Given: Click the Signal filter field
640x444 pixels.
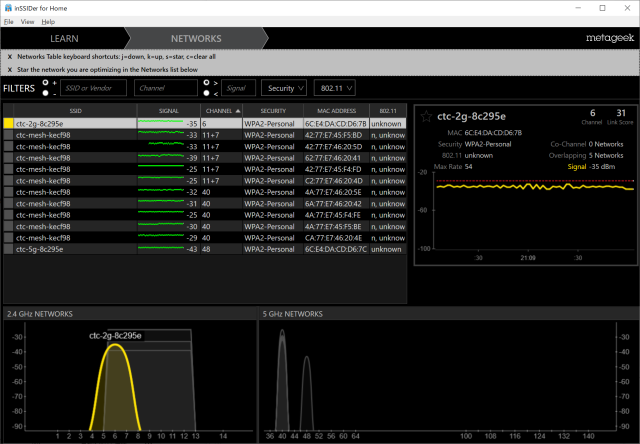Looking at the screenshot, I should pos(238,88).
